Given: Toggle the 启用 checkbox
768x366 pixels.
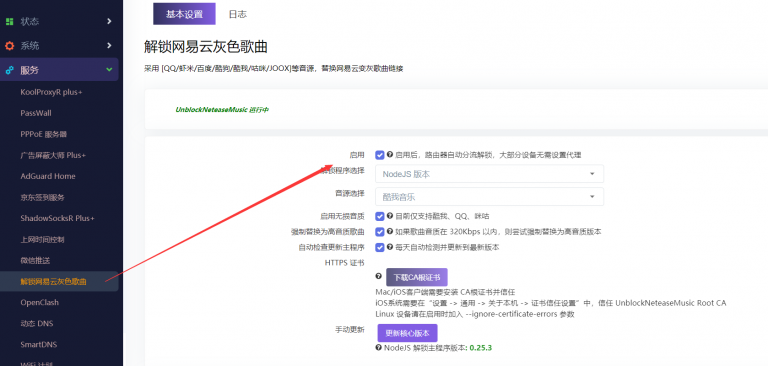Looking at the screenshot, I should click(380, 155).
